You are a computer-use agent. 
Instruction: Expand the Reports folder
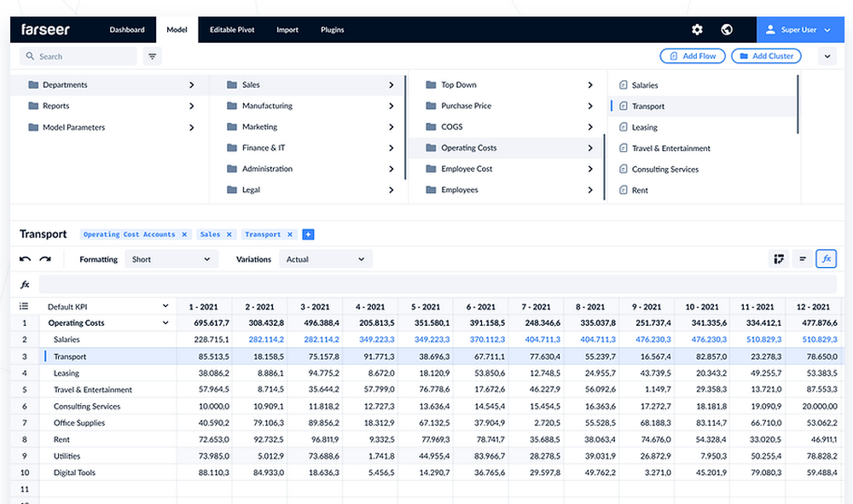point(191,106)
